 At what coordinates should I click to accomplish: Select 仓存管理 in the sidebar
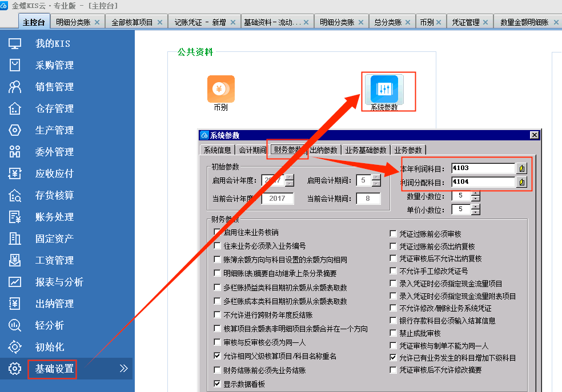tap(54, 108)
